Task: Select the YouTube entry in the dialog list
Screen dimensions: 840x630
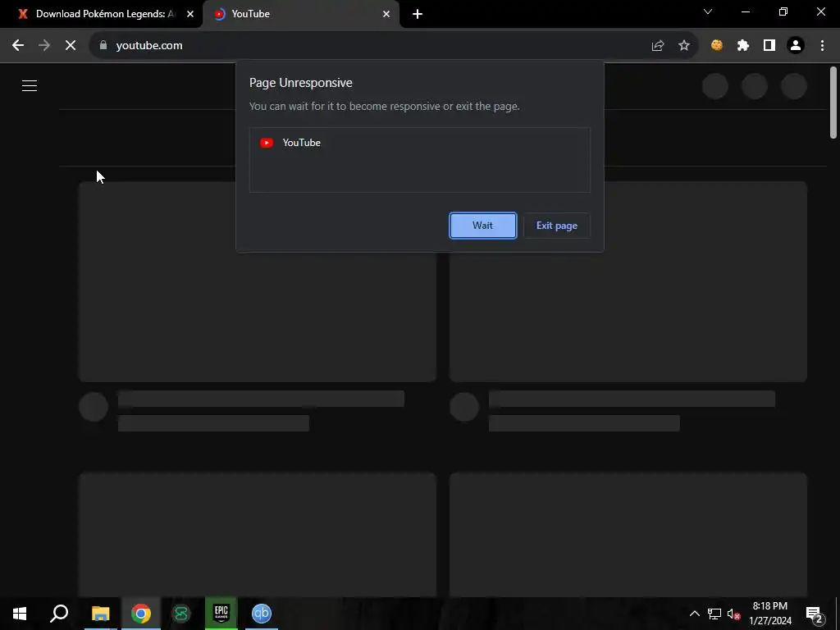Action: coord(419,143)
